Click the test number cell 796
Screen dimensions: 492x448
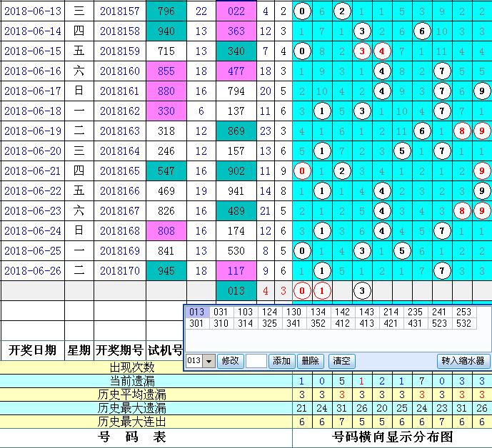166,11
